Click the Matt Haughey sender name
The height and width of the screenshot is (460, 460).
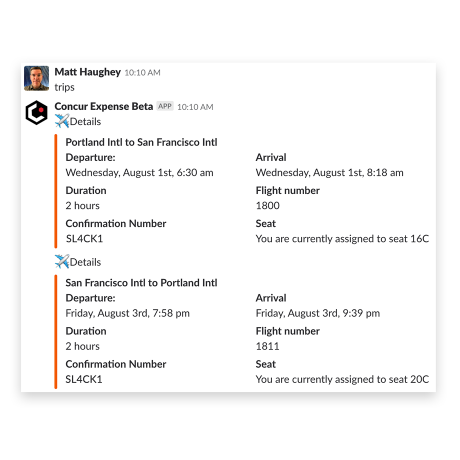[x=88, y=72]
